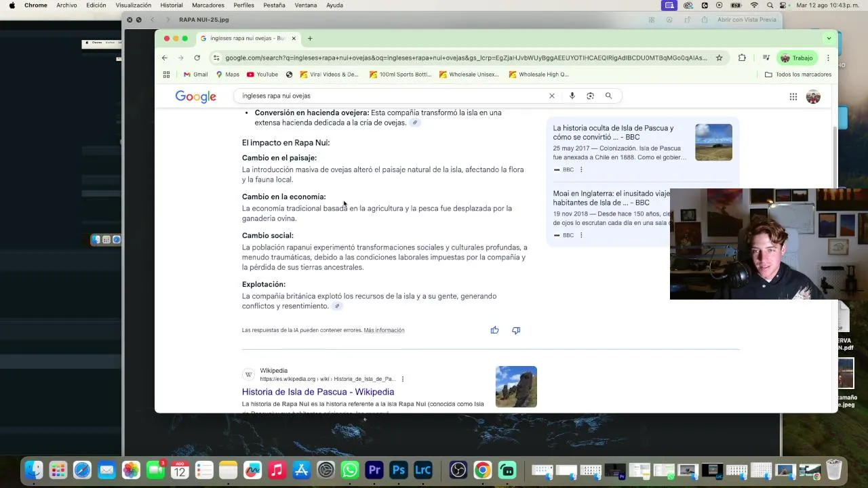Image resolution: width=868 pixels, height=488 pixels.
Task: Open a new Chrome tab
Action: pyautogui.click(x=310, y=38)
